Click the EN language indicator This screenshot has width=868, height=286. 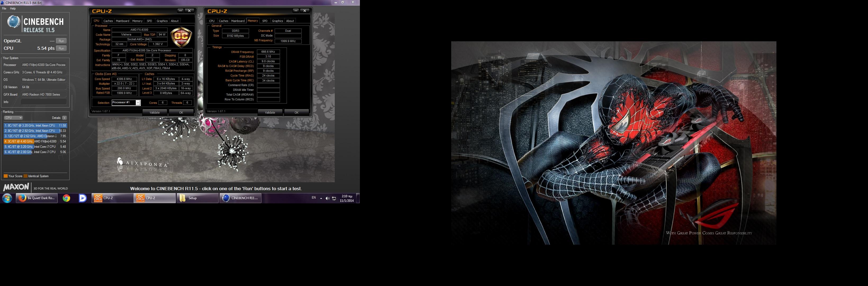coord(314,198)
